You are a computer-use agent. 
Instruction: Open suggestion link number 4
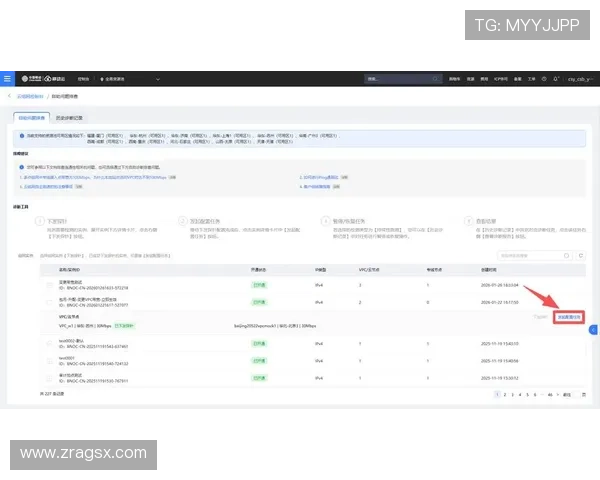(x=315, y=186)
